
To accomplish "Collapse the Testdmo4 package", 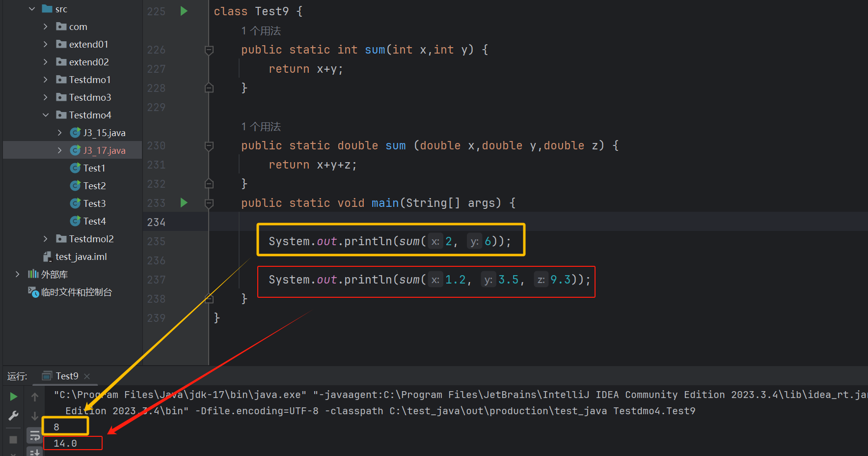I will [x=46, y=115].
